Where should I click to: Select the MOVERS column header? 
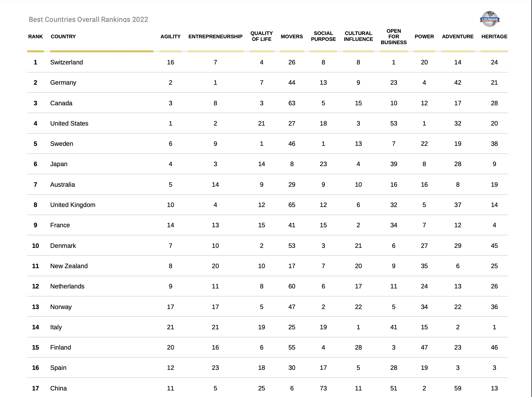coord(292,37)
